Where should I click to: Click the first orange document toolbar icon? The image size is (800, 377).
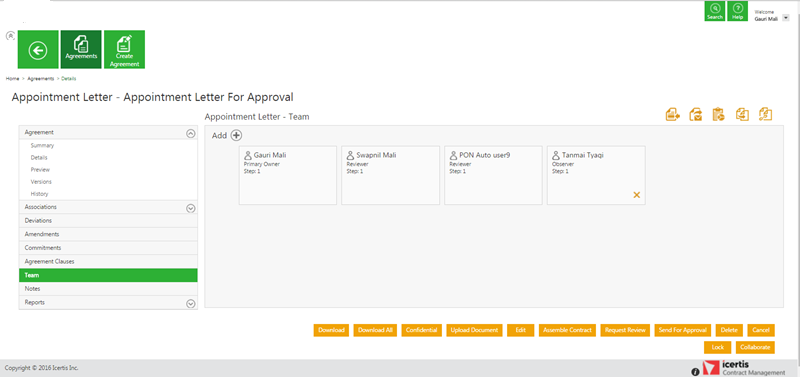[673, 114]
